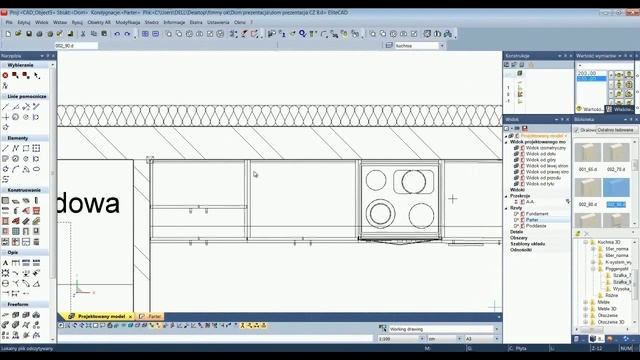Click the first icon in Konstrukcje panel toolbar
The height and width of the screenshot is (360, 640).
(507, 64)
